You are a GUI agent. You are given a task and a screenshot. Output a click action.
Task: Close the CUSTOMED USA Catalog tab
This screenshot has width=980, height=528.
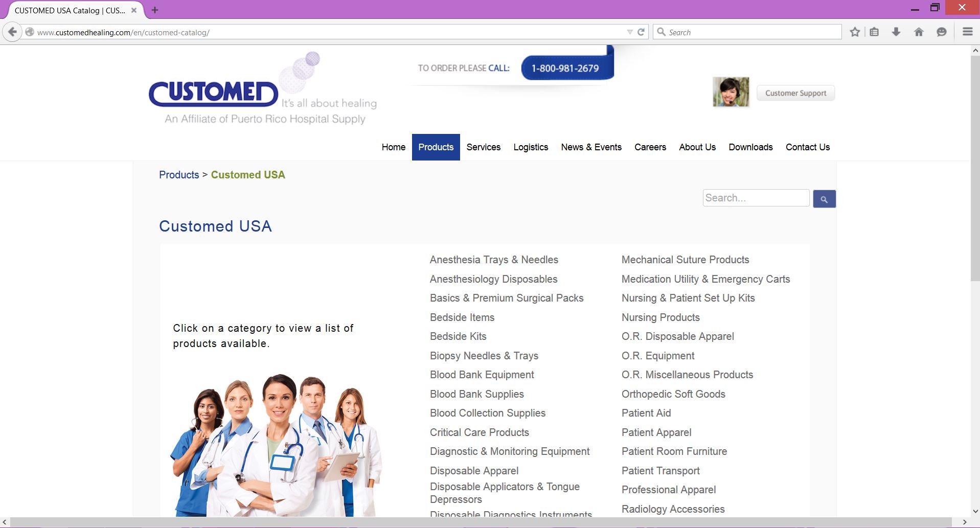pyautogui.click(x=134, y=10)
